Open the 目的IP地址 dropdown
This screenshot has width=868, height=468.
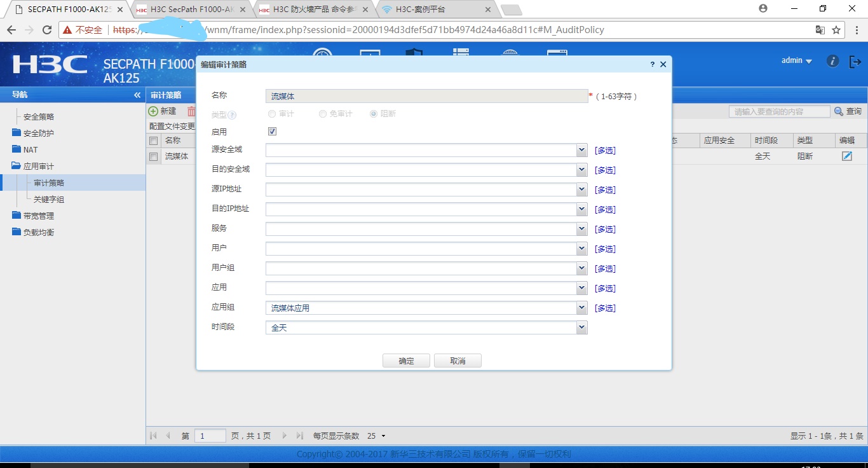coord(581,209)
